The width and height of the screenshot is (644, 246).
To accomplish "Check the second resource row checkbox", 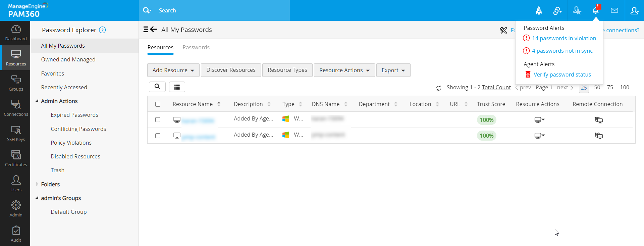I will coord(158,136).
